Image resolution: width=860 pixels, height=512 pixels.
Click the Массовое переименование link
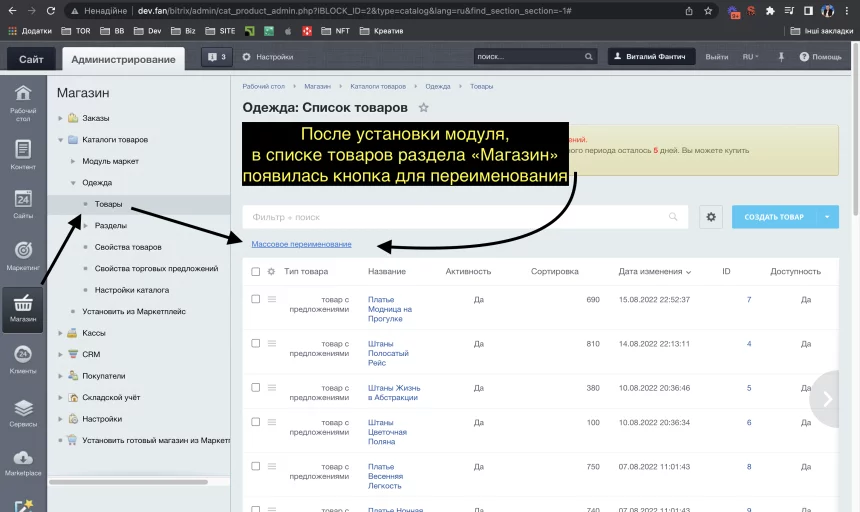pos(301,244)
